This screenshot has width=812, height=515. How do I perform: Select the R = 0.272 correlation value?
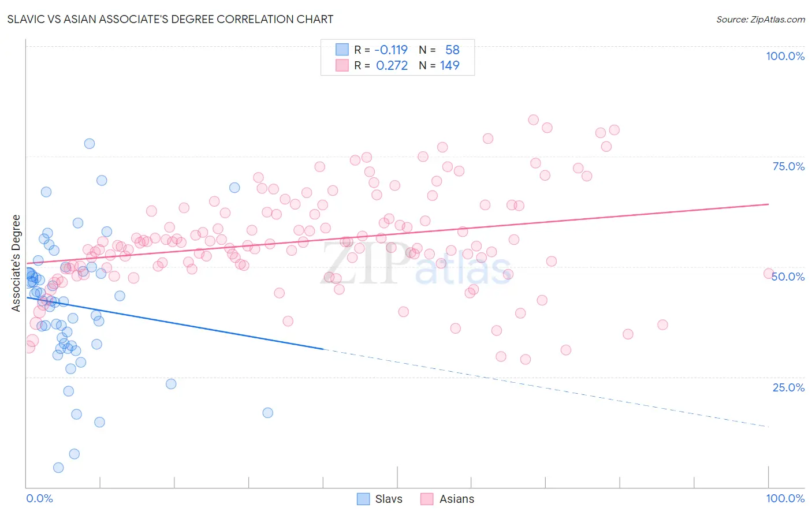381,65
